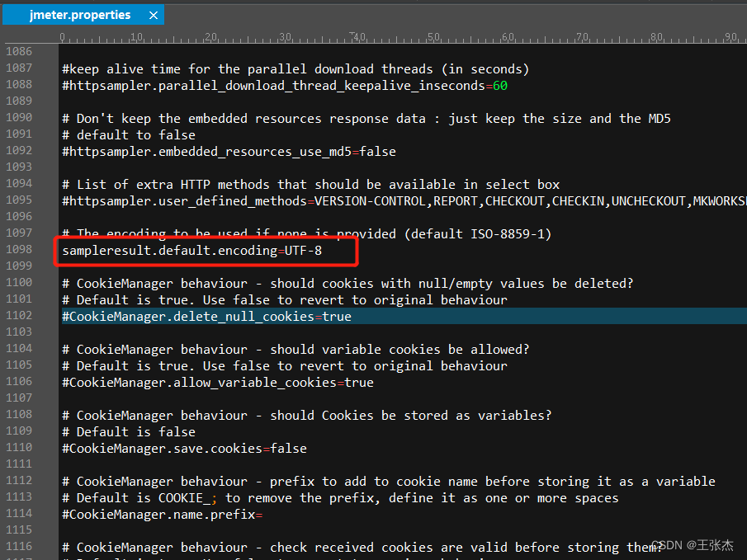
Task: Click the ruler at column 80 mark
Action: 656,38
